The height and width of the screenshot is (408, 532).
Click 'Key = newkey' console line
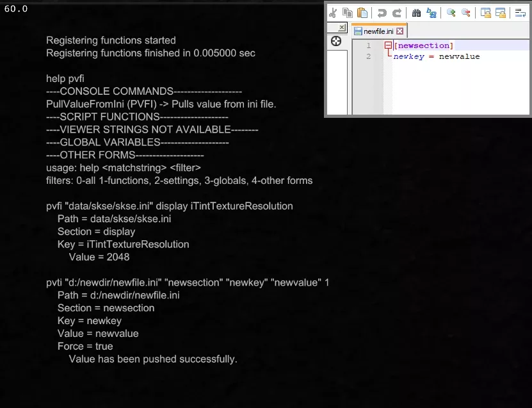tap(90, 320)
